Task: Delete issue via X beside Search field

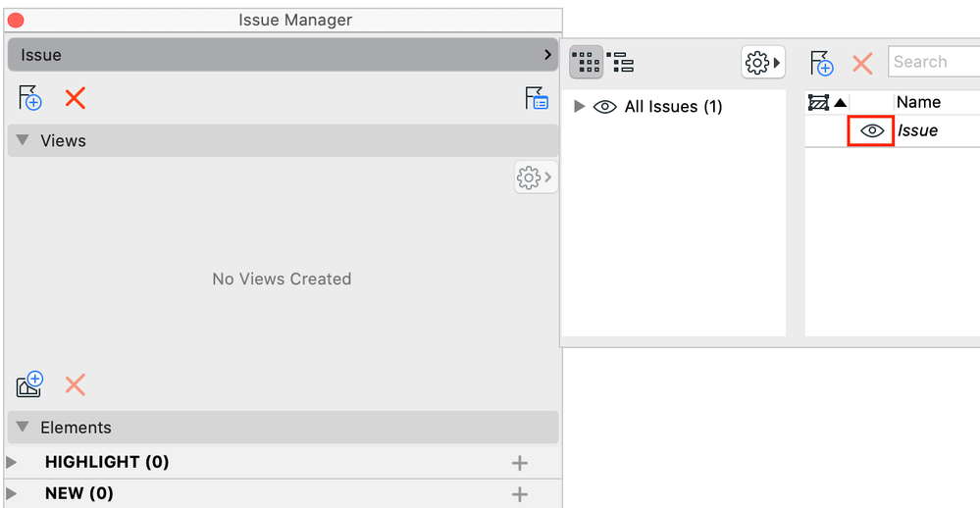Action: click(862, 64)
